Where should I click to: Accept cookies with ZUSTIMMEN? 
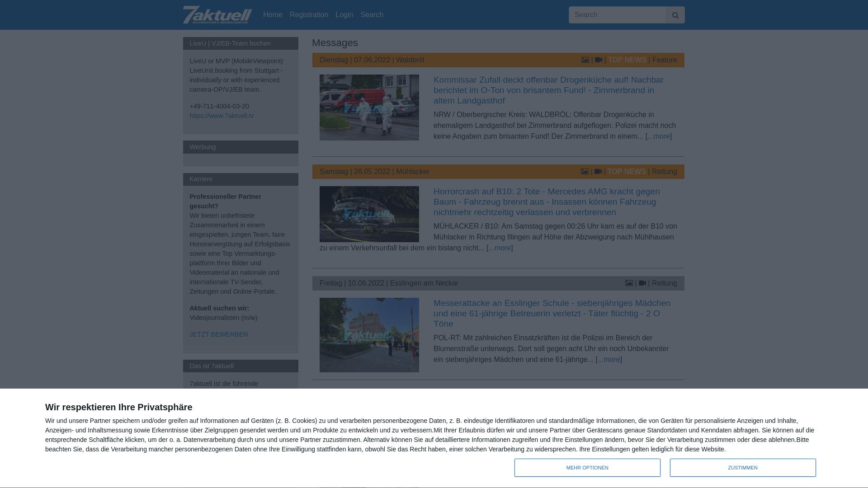coord(743,468)
